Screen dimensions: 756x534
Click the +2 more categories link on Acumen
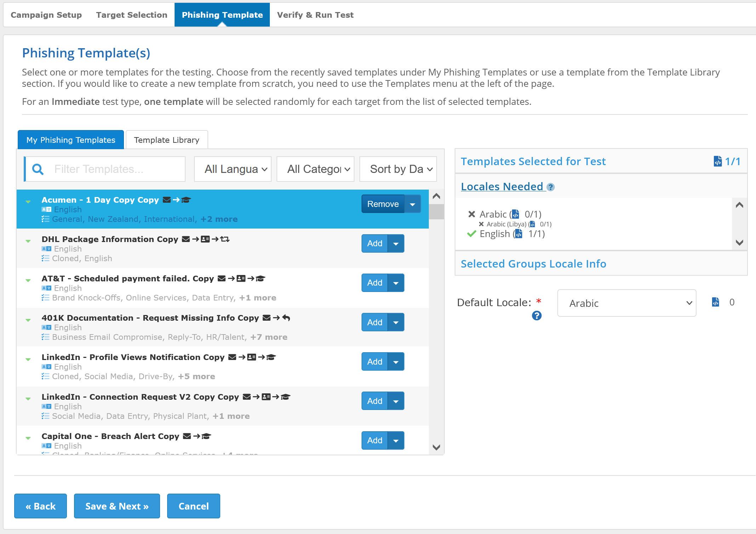[219, 219]
